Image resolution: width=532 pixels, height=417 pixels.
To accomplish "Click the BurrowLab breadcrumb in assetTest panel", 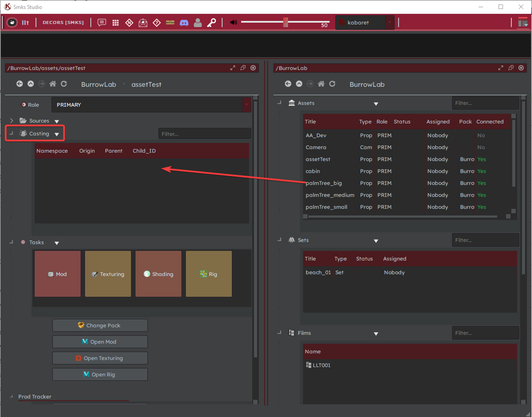I will coord(99,84).
